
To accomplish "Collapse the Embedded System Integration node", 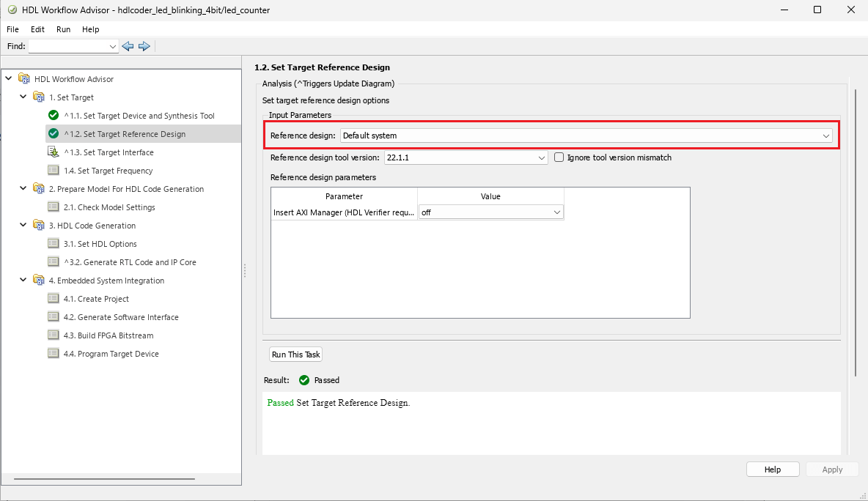I will (23, 281).
